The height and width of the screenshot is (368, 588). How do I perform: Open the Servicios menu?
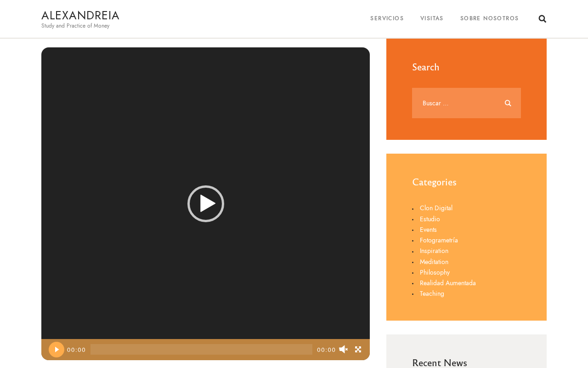(387, 18)
